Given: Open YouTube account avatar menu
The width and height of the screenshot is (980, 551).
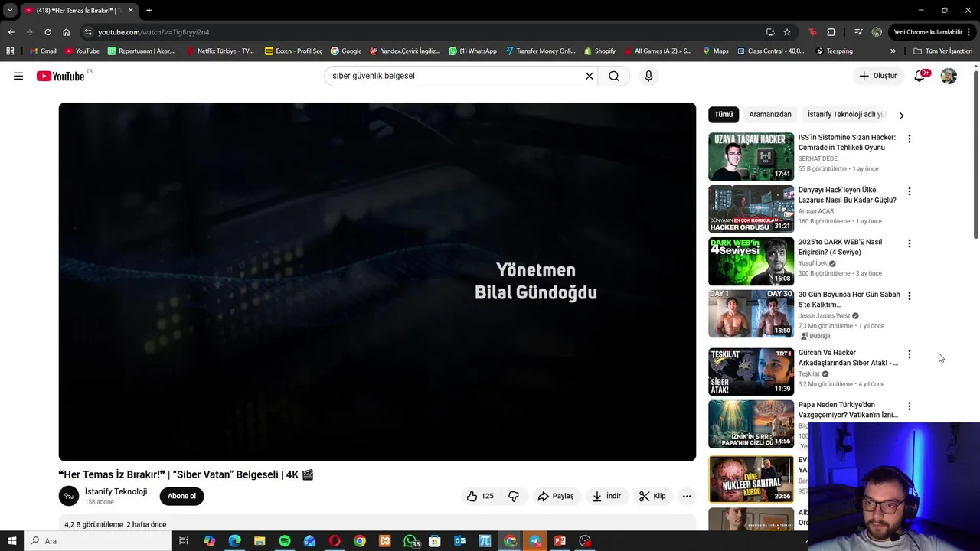Looking at the screenshot, I should 949,76.
